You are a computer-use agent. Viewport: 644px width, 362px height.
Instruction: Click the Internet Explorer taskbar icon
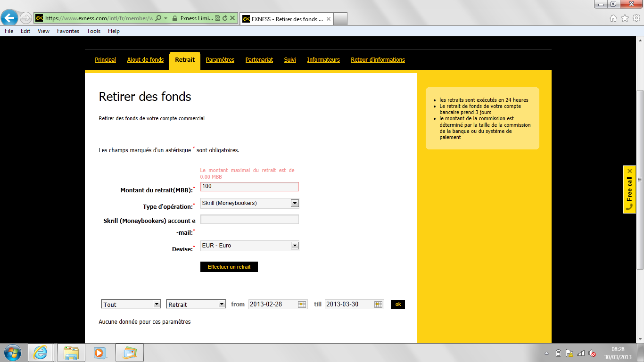pos(41,353)
